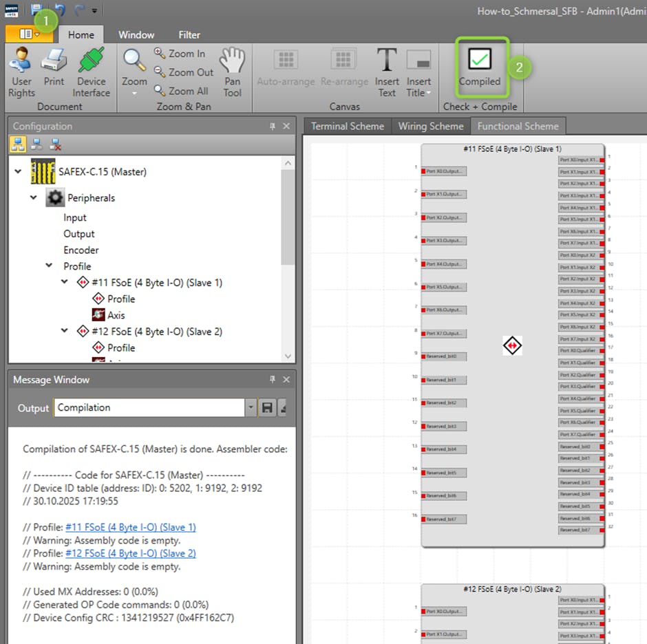Select the Pan Tool
This screenshot has height=644, width=647.
(233, 72)
